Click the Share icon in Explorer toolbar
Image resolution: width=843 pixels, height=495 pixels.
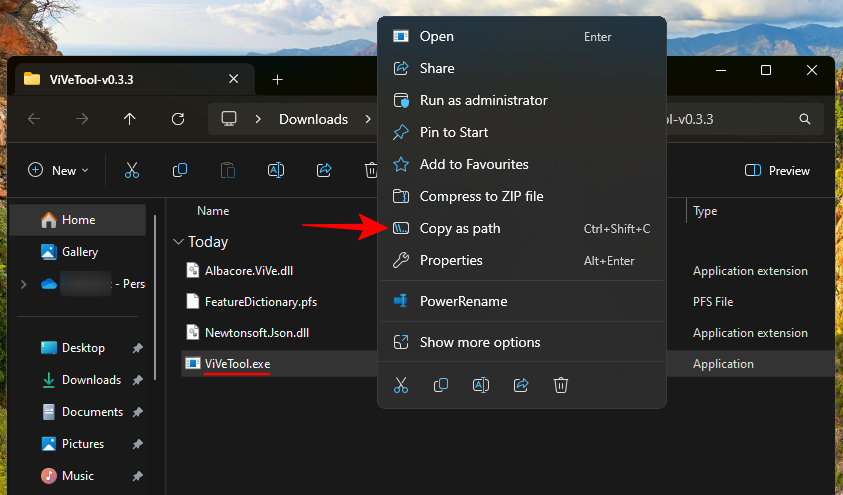pos(324,171)
